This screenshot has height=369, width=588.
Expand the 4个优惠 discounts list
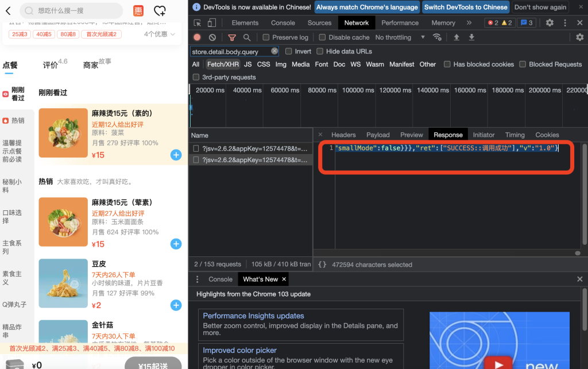tap(160, 34)
